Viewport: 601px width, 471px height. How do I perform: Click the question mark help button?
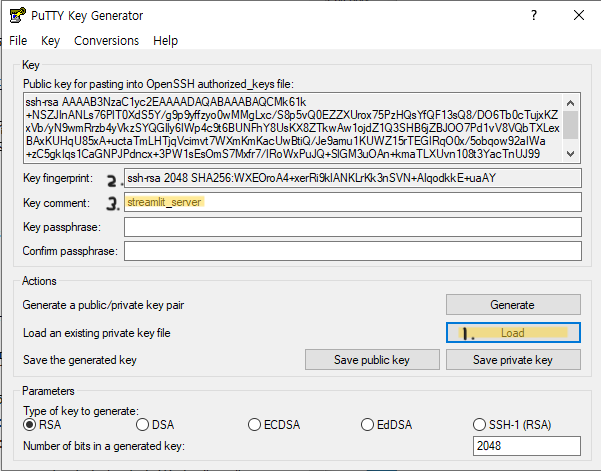534,15
